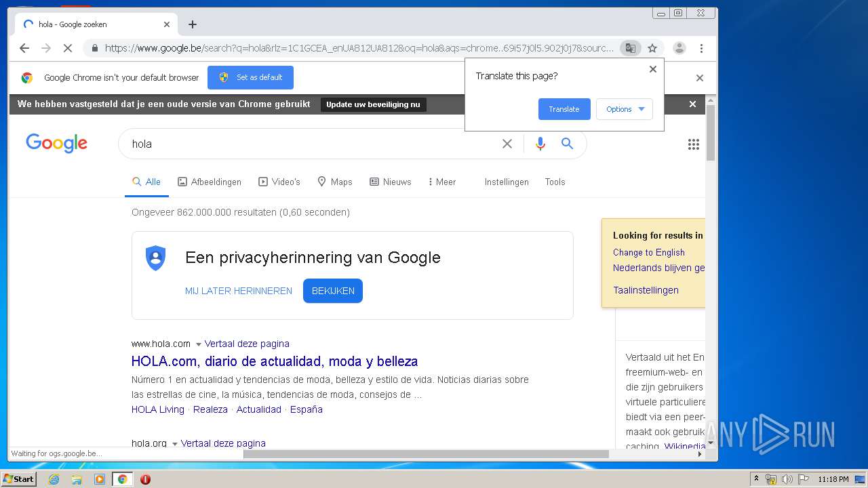Click the red Opera taskbar icon
This screenshot has width=868, height=488.
145,479
